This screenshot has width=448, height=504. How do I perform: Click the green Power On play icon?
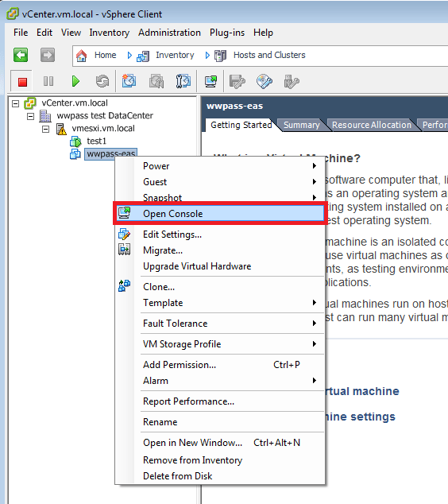pyautogui.click(x=75, y=81)
